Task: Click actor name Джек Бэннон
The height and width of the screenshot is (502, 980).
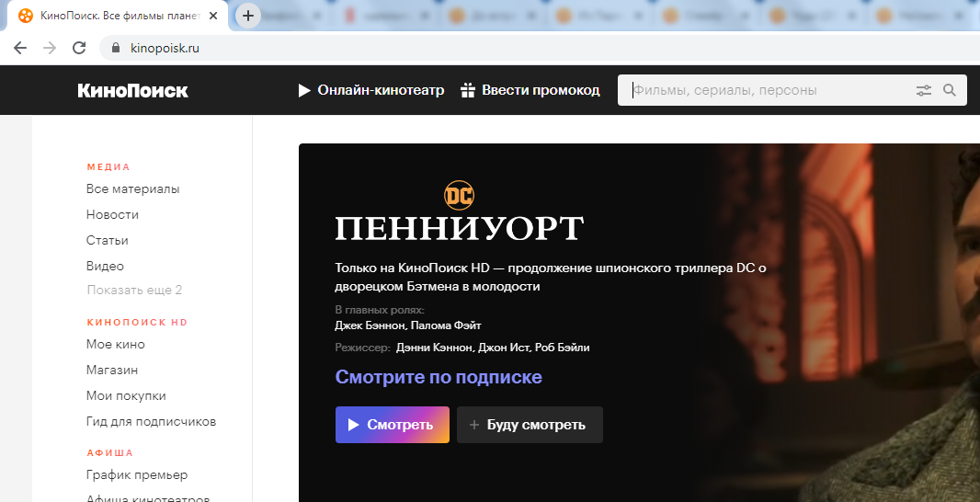Action: coord(371,325)
